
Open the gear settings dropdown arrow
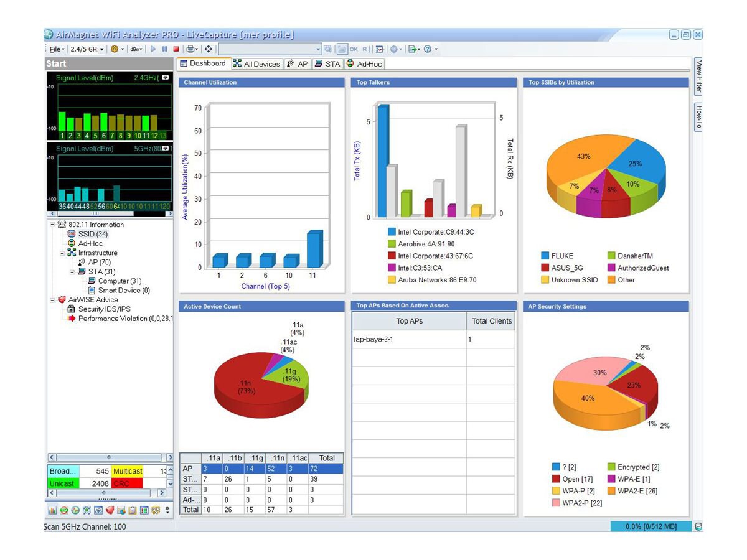tap(123, 49)
